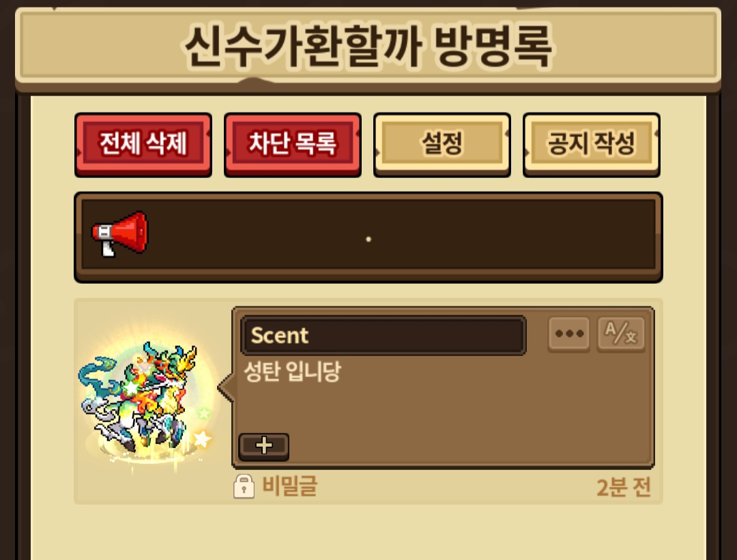737x560 pixels.
Task: Open the glowing dragon cookie avatar
Action: click(145, 402)
